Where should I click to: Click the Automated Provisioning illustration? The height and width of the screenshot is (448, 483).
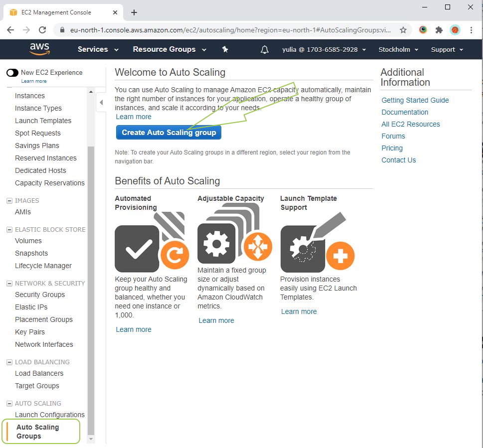152,242
